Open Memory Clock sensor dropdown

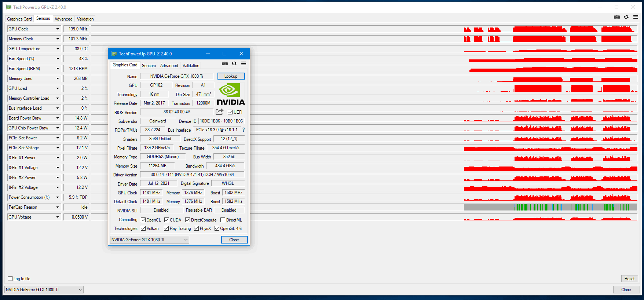click(x=58, y=39)
